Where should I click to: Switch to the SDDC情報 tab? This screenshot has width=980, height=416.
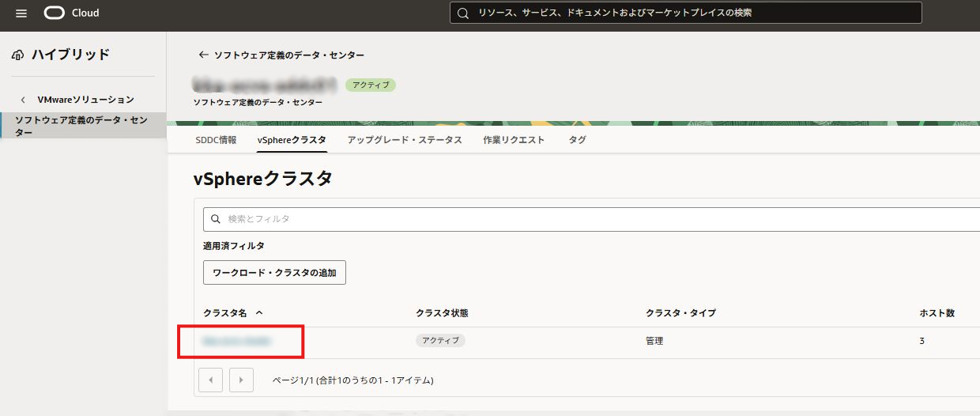pos(216,140)
